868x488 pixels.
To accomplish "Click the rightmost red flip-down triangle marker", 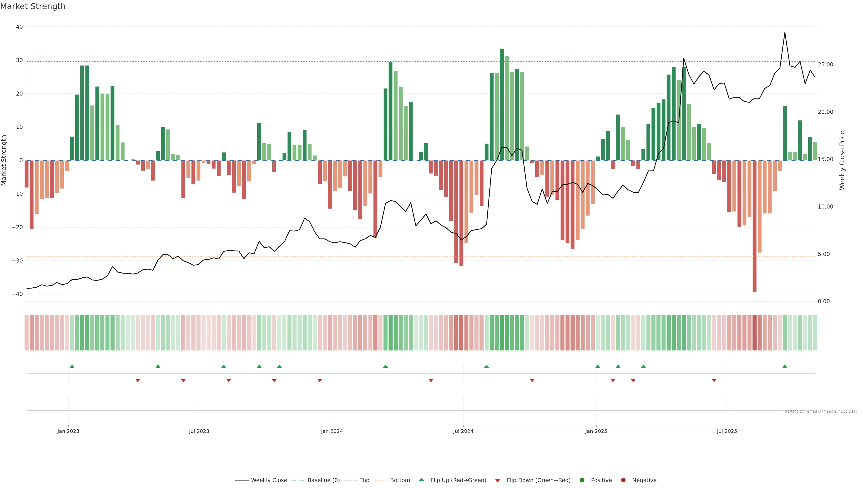I will [714, 380].
